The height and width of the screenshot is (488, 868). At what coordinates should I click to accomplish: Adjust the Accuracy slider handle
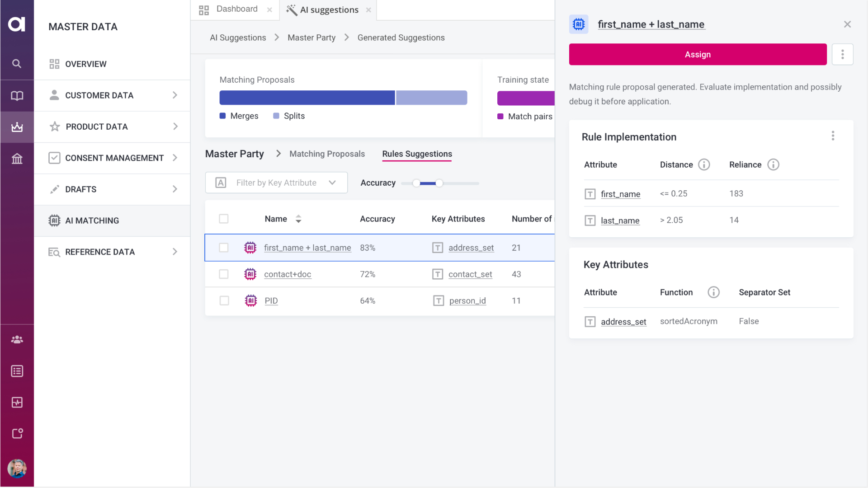tap(439, 183)
